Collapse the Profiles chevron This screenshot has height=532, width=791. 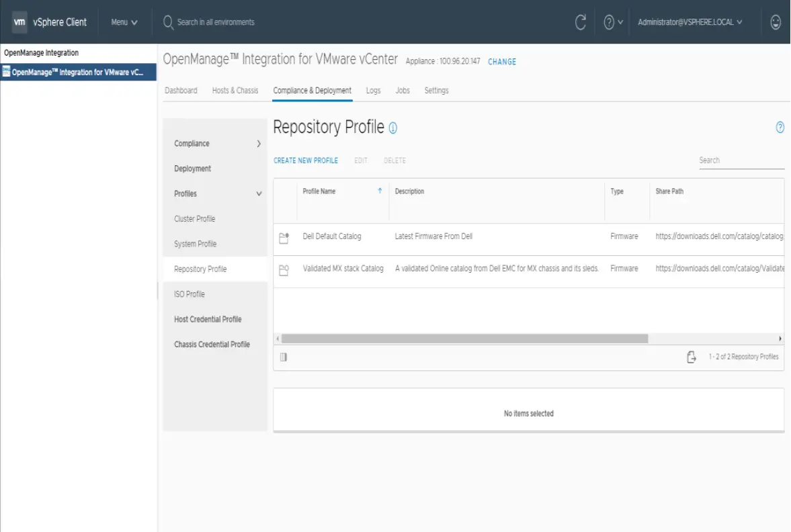coord(259,193)
